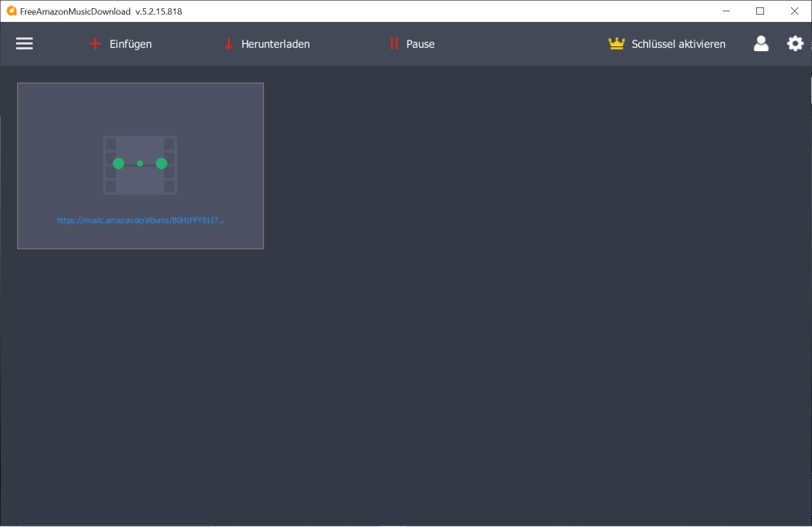This screenshot has height=527, width=812.
Task: Click the Herunterladen label
Action: 275,44
